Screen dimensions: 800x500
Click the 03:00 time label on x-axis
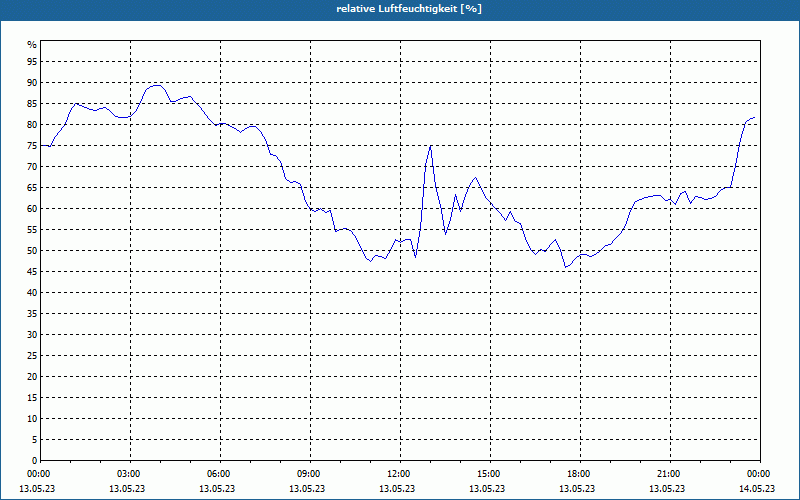[129, 474]
